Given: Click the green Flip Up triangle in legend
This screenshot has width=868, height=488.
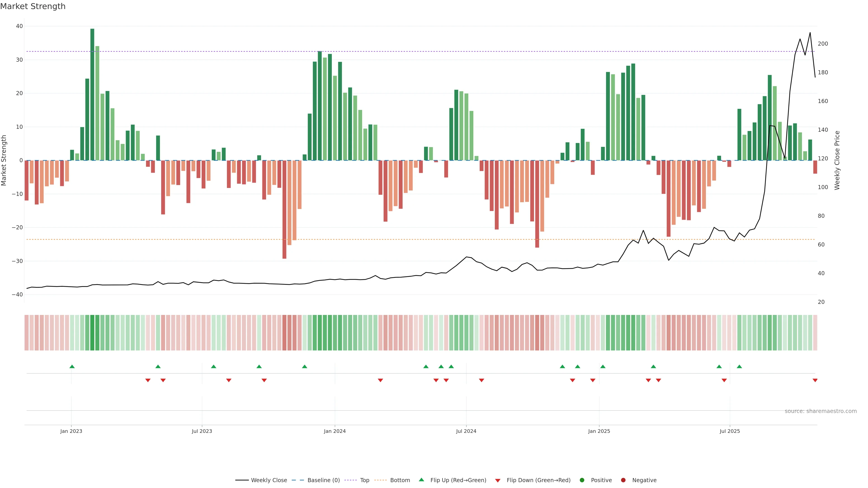Looking at the screenshot, I should (x=421, y=480).
